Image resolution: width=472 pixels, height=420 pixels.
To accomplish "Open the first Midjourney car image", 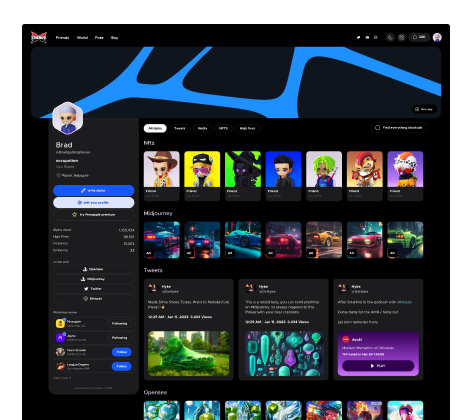I will [162, 240].
